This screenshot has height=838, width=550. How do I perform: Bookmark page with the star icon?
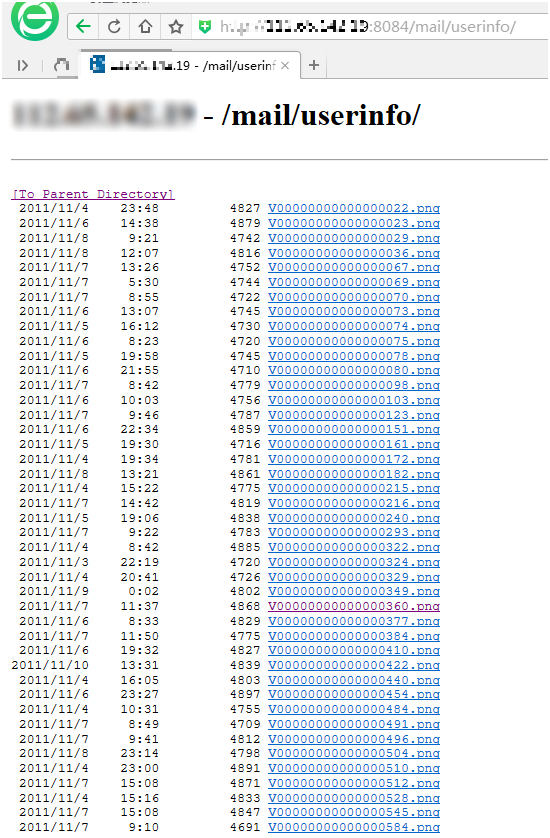176,26
